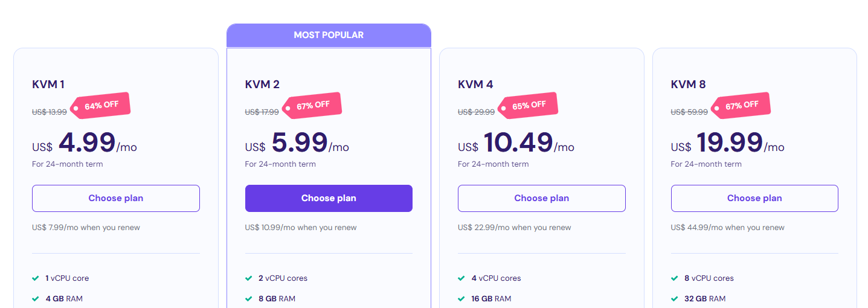Click the MOST POPULAR banner
Image resolution: width=868 pixels, height=308 pixels.
(329, 35)
